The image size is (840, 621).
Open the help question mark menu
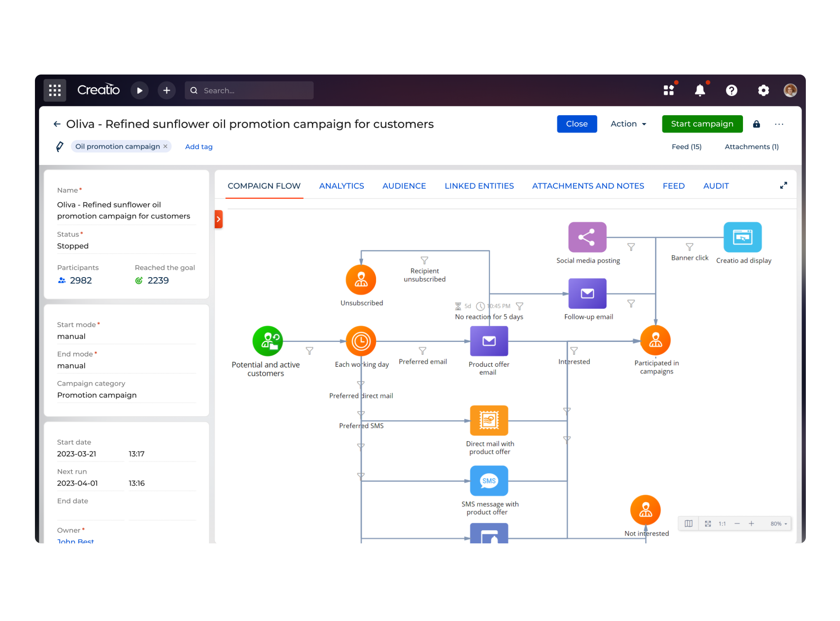click(732, 90)
